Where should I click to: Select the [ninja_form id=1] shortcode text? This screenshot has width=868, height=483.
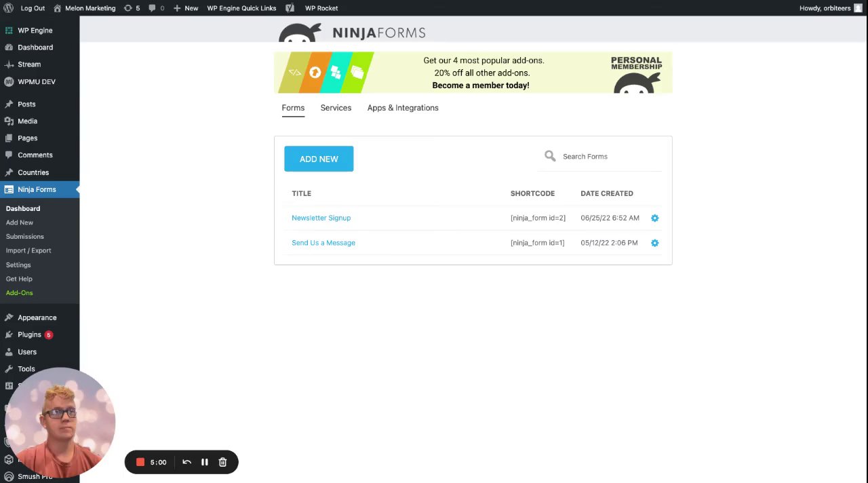537,243
